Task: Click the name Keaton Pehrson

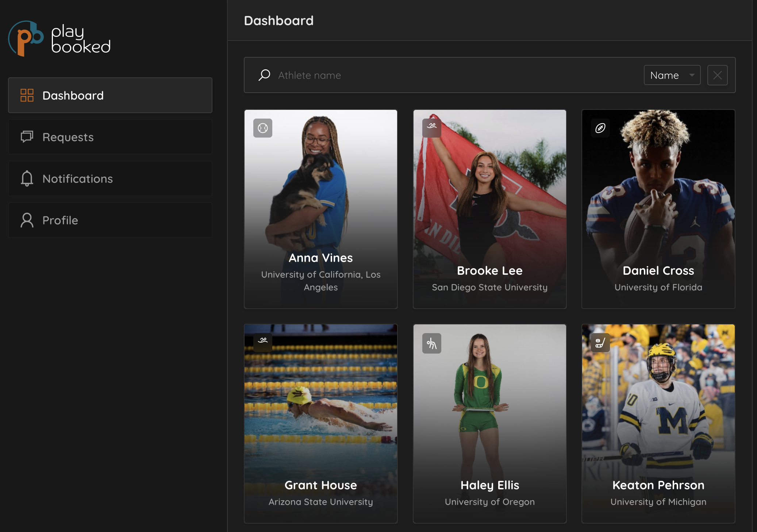Action: [658, 485]
